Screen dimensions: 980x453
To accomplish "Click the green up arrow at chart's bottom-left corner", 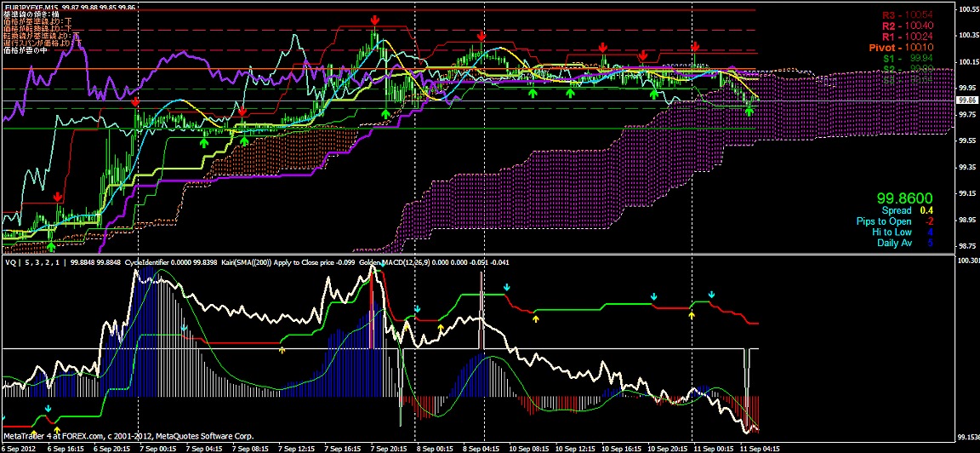I will click(51, 246).
